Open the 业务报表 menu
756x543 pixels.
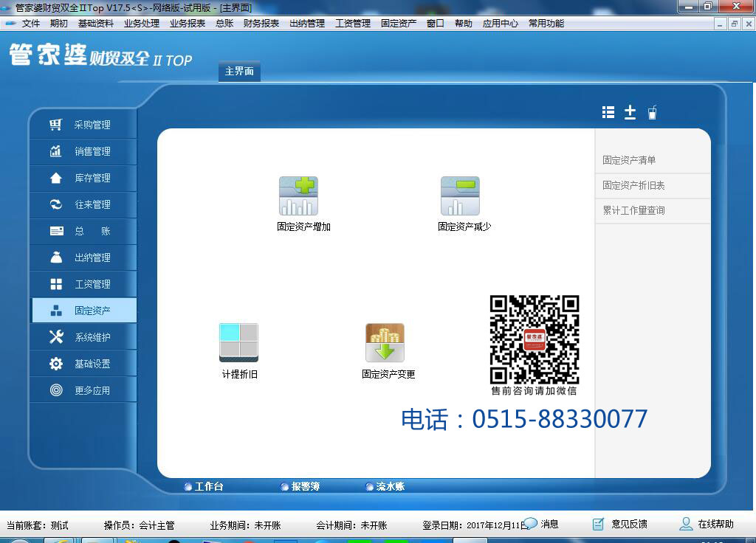(x=187, y=23)
